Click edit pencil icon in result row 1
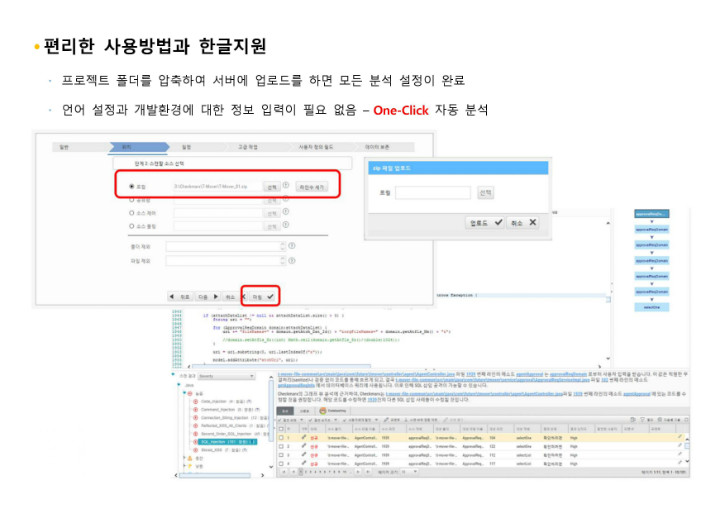The image size is (725, 512). pos(304,438)
